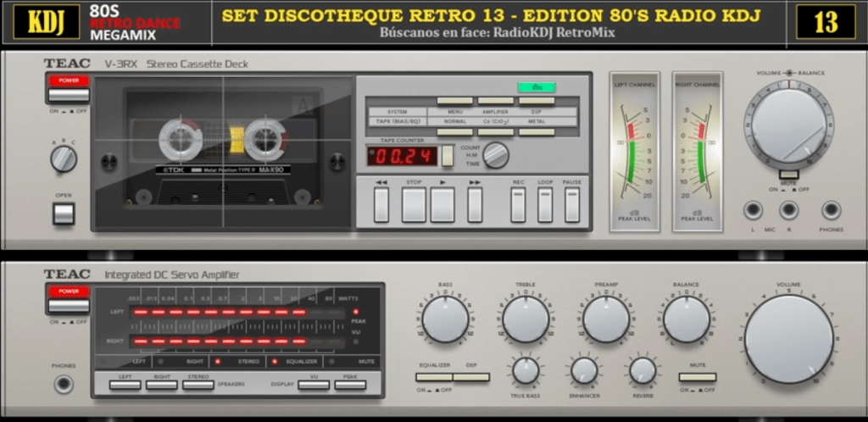Click the EQUALIZER indicator light
The width and height of the screenshot is (868, 422).
(x=275, y=362)
